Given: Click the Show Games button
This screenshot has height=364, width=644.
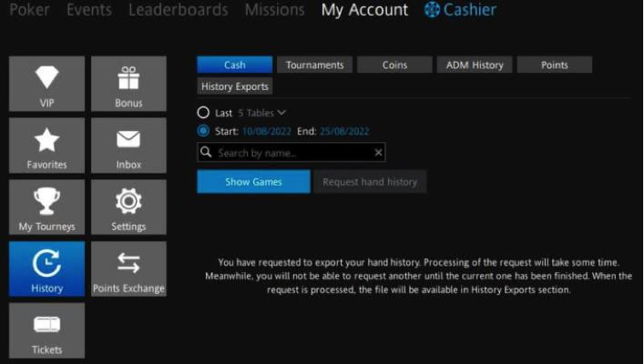Looking at the screenshot, I should click(x=253, y=182).
